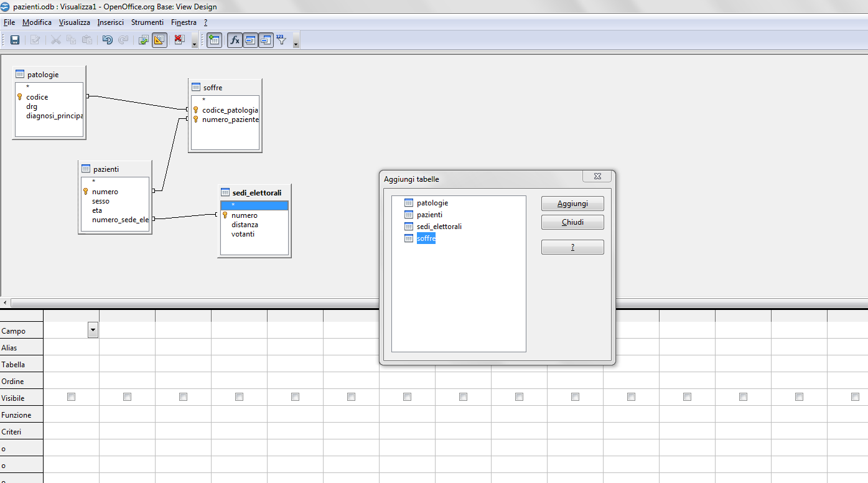
Task: Open the Inserisci menu
Action: coord(111,22)
